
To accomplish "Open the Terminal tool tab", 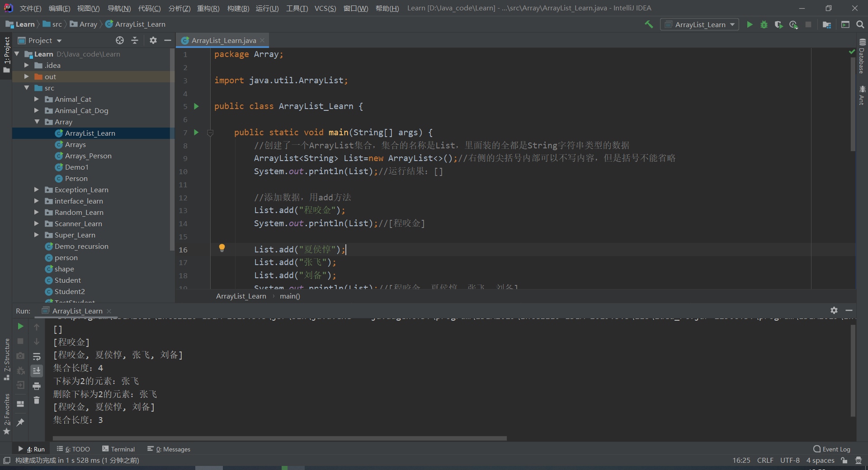I will 118,449.
